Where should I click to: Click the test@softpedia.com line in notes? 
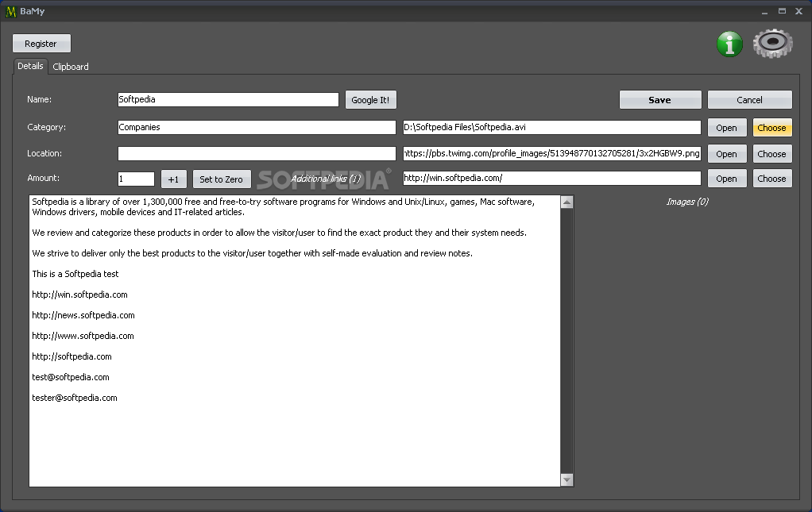[x=71, y=378]
